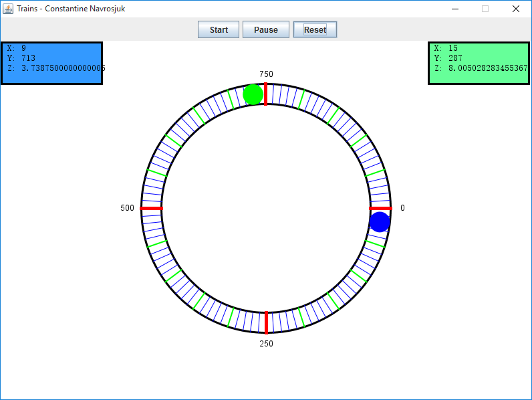
Task: Minimize the Trains window
Action: 454,9
